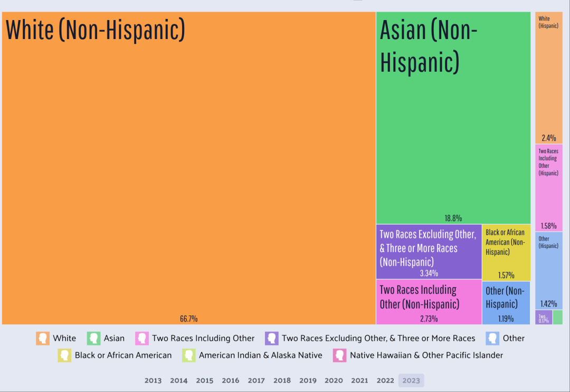Viewport: 570px width, 392px height.
Task: Click the blue Other legend icon
Action: click(x=493, y=338)
